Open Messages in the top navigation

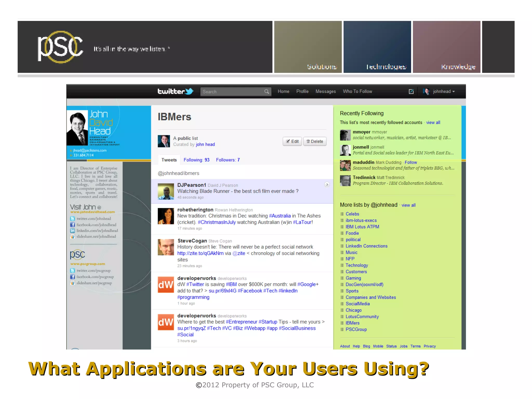(x=325, y=91)
